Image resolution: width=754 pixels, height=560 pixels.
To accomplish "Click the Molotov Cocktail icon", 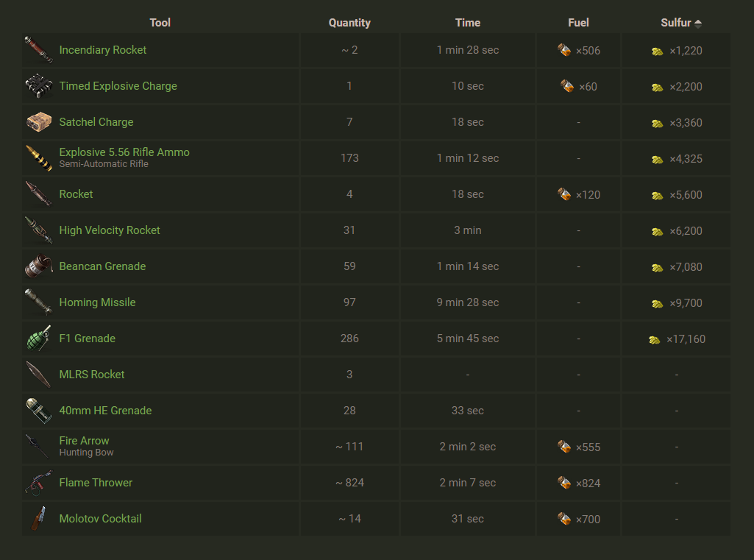I will (x=38, y=519).
